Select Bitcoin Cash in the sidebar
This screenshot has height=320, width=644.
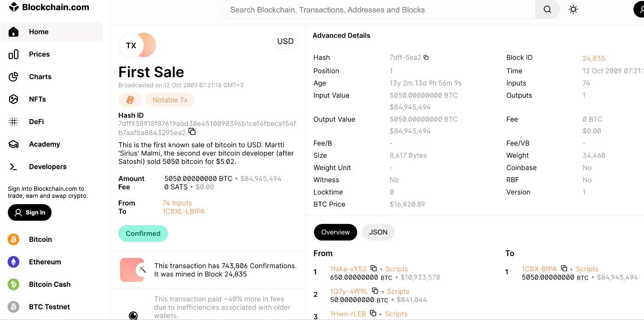tap(50, 285)
